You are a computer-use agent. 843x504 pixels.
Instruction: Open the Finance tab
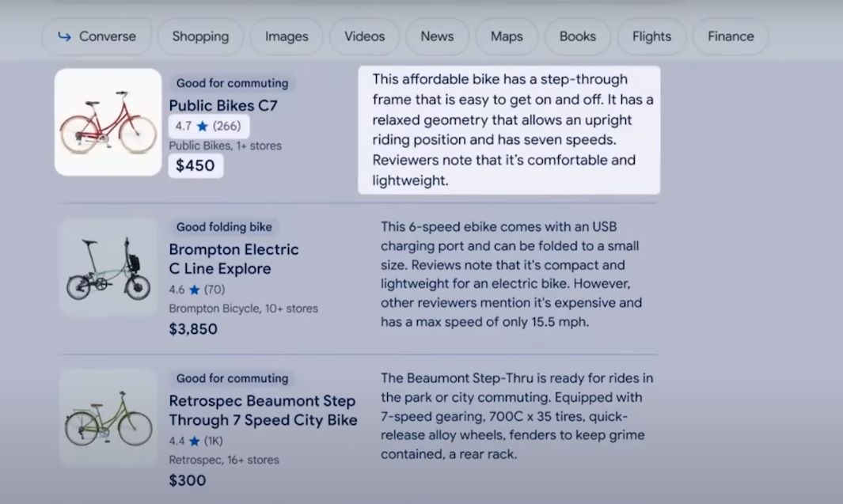(730, 36)
